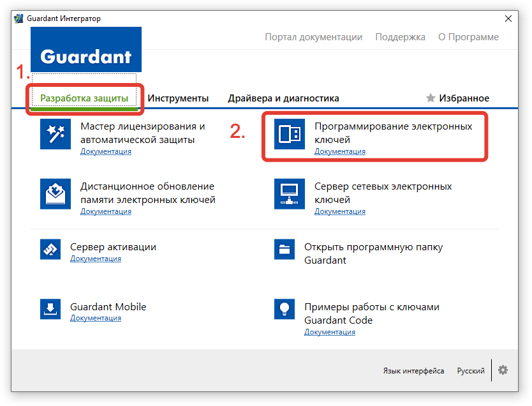Switch to the Драйвера и диагностика tab
Viewport: 532px width, 406px height.
coord(283,98)
